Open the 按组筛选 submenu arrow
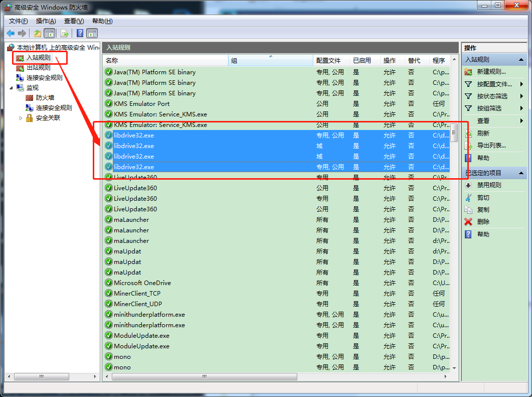Image resolution: width=532 pixels, height=397 pixels. [x=521, y=108]
